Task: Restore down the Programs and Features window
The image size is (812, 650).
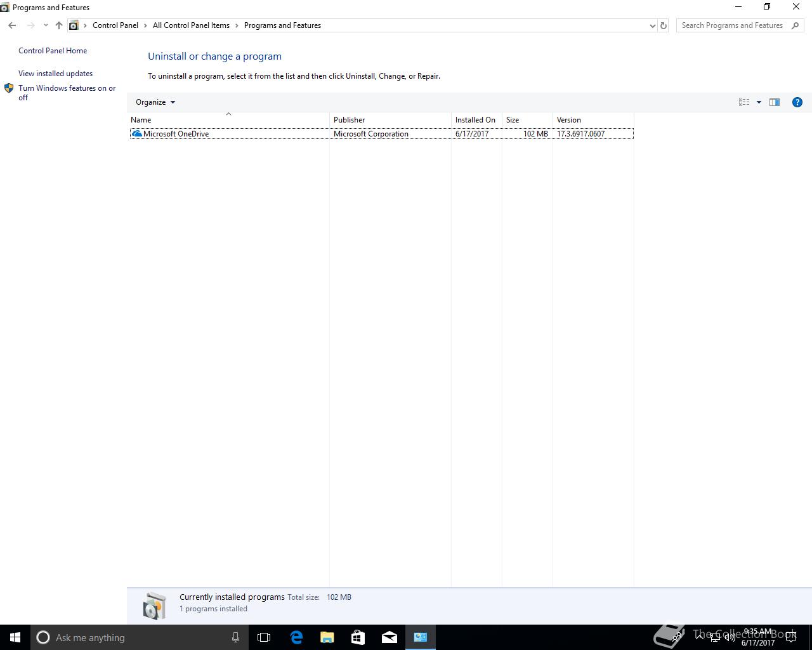Action: point(767,7)
